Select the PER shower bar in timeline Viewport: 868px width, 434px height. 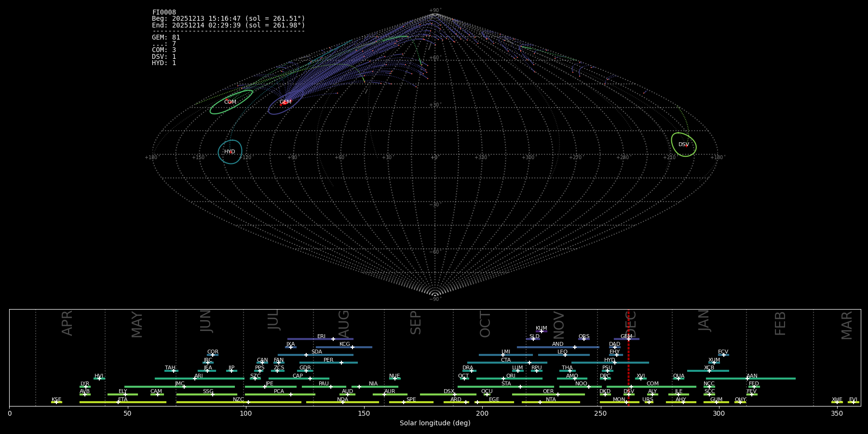tap(328, 363)
